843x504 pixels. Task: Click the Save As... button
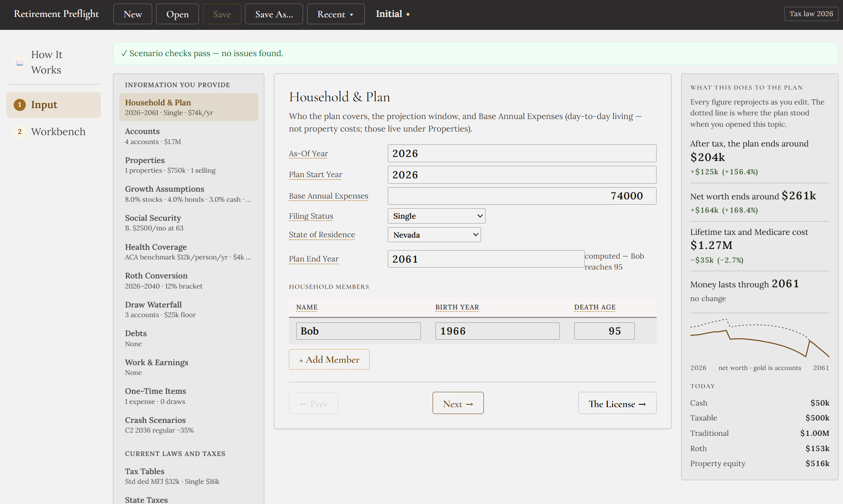(274, 14)
